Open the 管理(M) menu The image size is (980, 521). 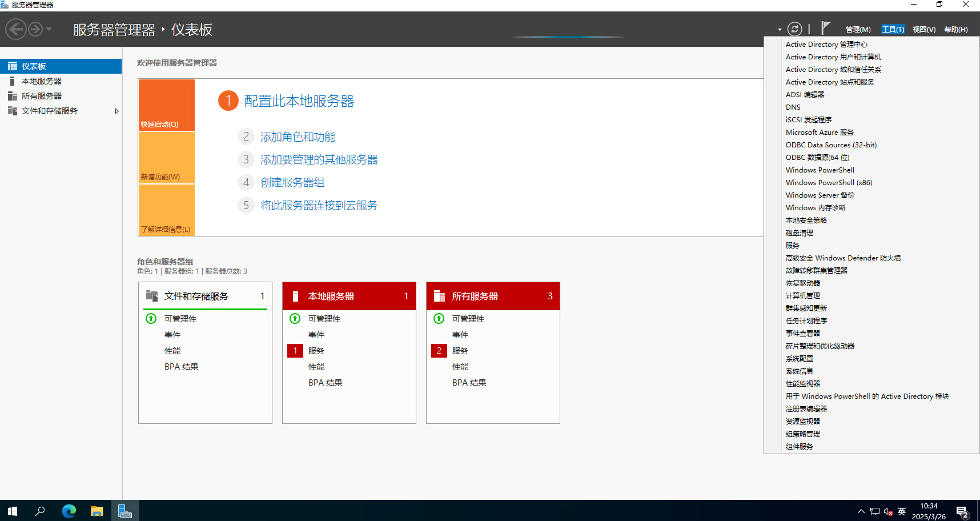[858, 30]
